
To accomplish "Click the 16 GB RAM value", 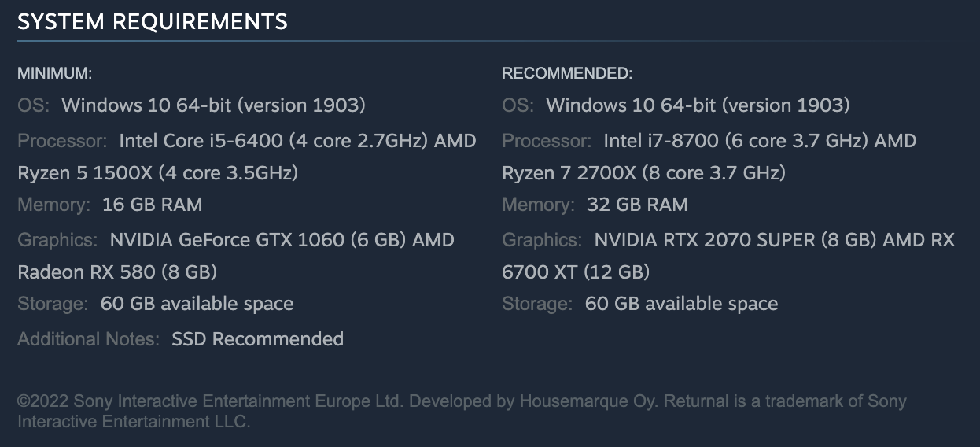I will tap(152, 205).
